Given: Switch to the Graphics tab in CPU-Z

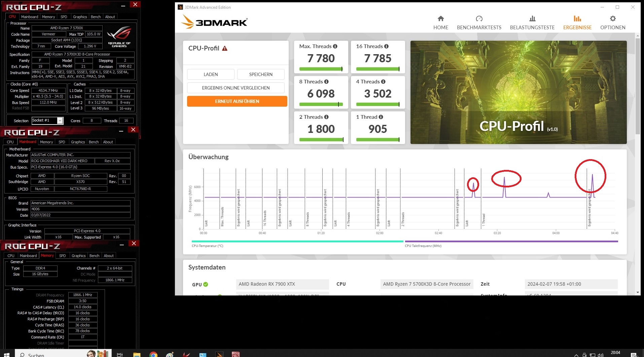Looking at the screenshot, I should pos(80,16).
